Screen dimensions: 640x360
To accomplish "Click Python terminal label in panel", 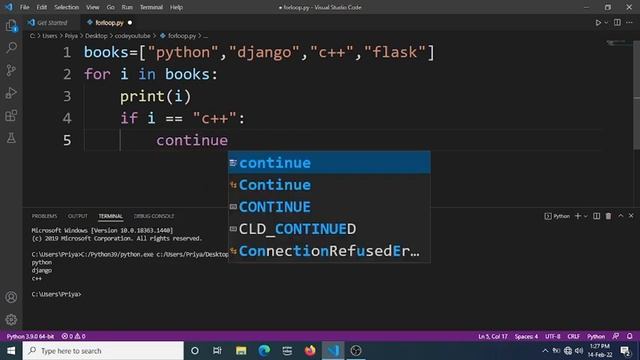I will tap(557, 216).
